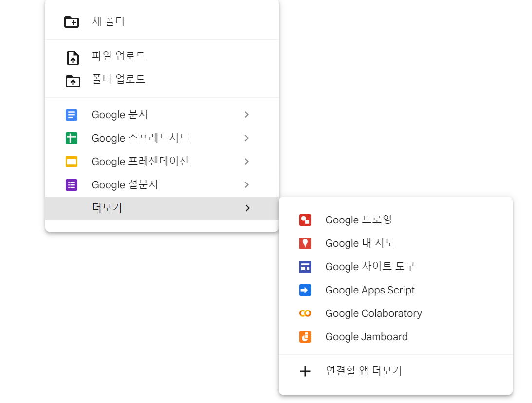
Task: Click the yellow Google Slides icon
Action: point(72,162)
